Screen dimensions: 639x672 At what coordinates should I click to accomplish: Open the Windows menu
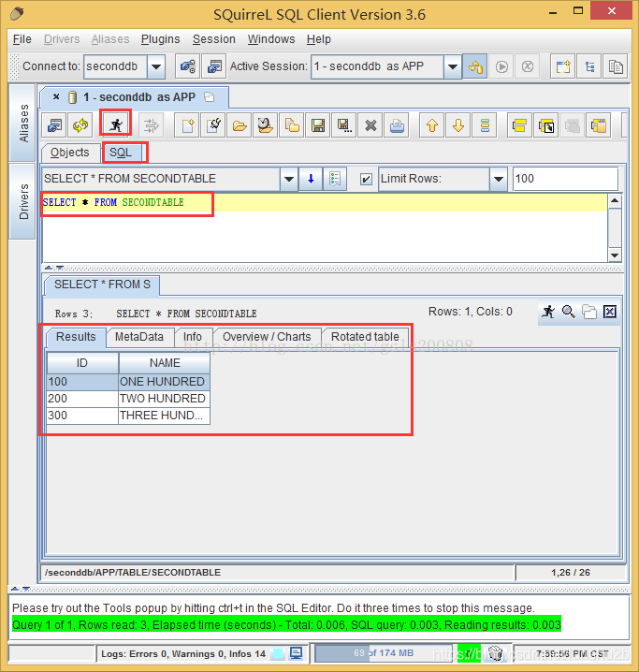point(271,39)
